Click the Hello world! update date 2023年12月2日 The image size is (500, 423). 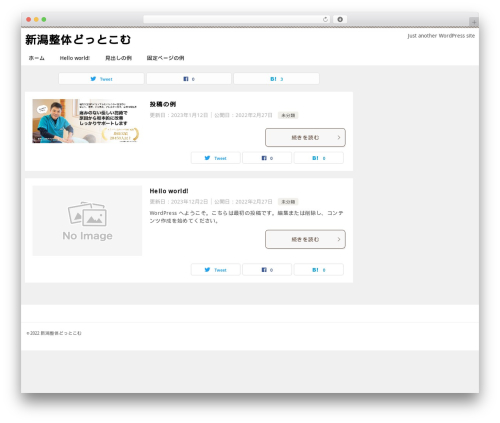189,202
